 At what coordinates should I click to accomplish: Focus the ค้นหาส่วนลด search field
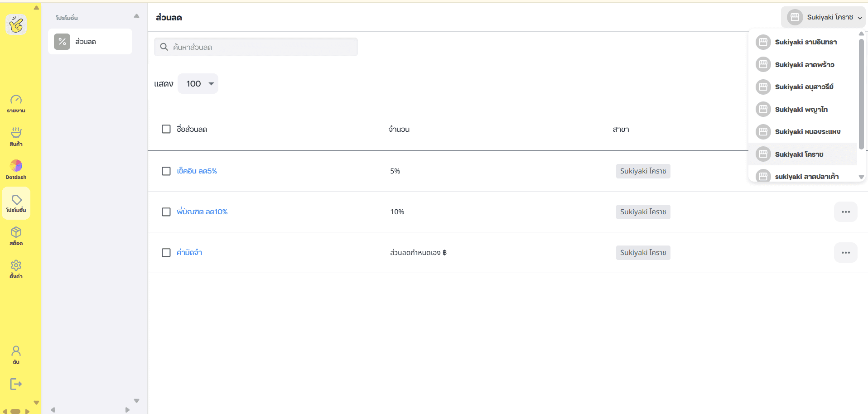pos(256,47)
